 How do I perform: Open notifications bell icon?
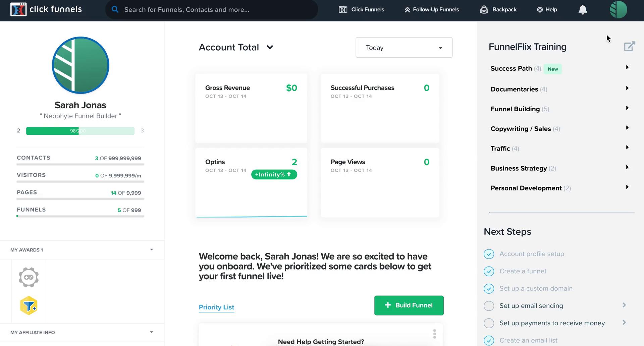click(x=583, y=10)
